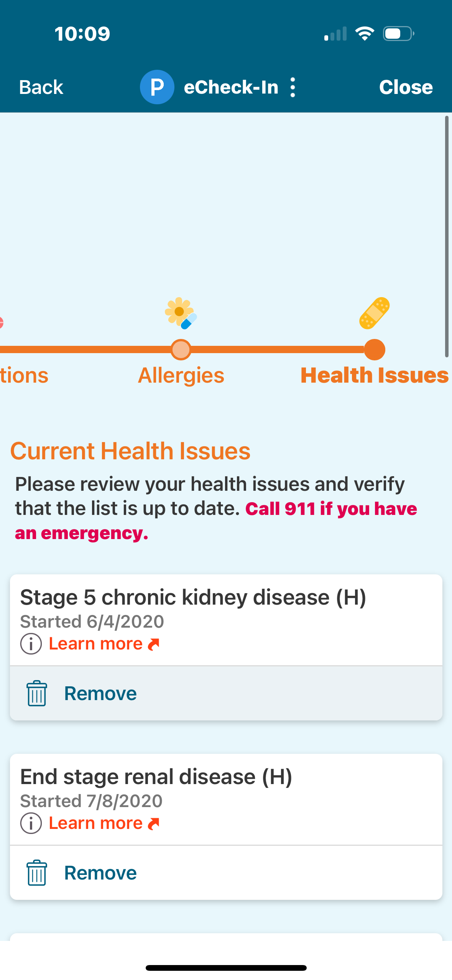
Task: Open the Health Issues step label
Action: coord(375,375)
